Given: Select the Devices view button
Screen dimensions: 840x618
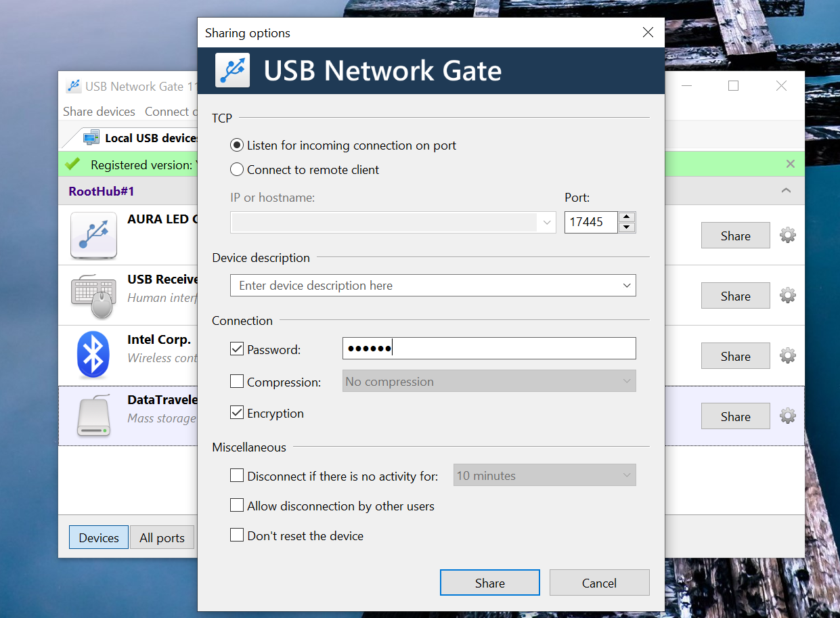Looking at the screenshot, I should click(x=99, y=537).
